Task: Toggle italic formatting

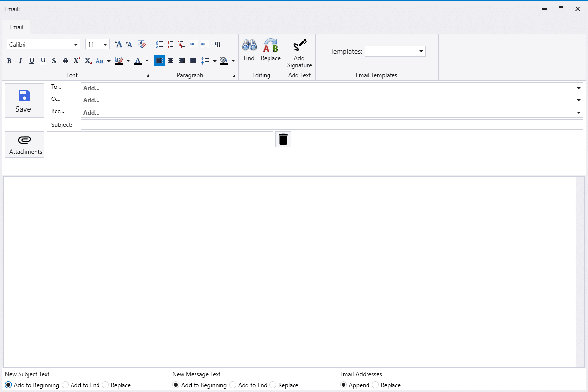Action: [x=20, y=61]
